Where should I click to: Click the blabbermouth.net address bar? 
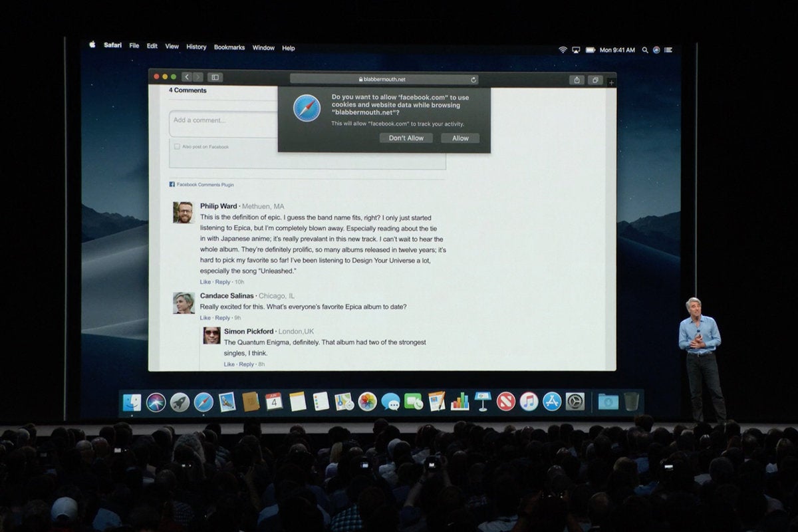point(384,79)
